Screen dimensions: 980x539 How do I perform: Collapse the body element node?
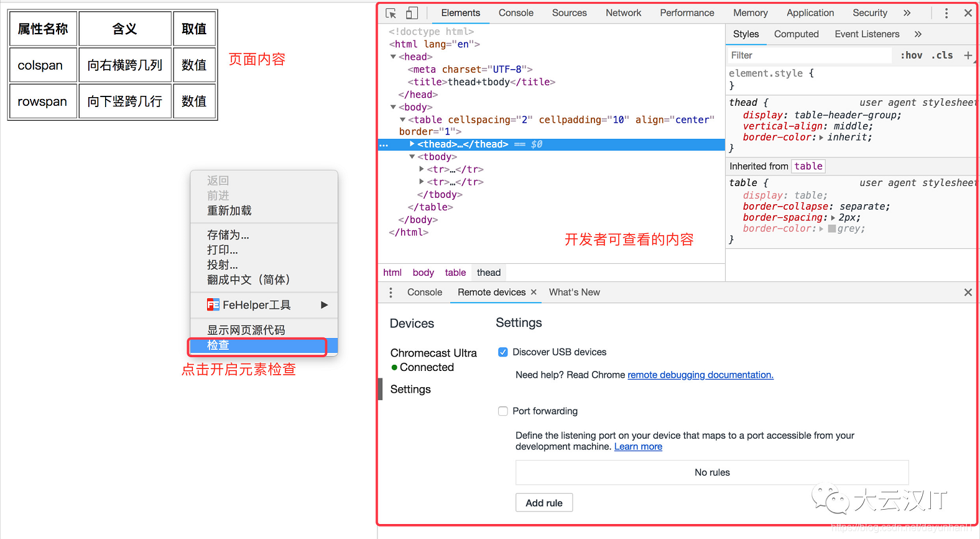393,108
